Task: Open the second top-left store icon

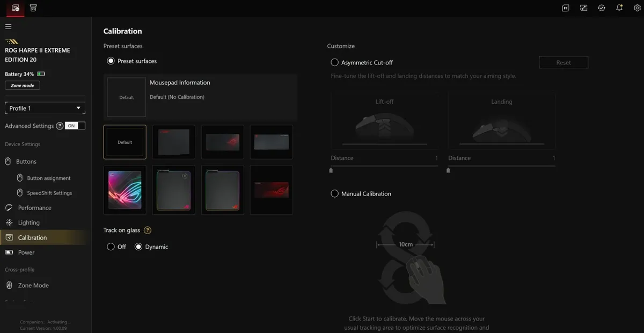Action: click(x=33, y=8)
